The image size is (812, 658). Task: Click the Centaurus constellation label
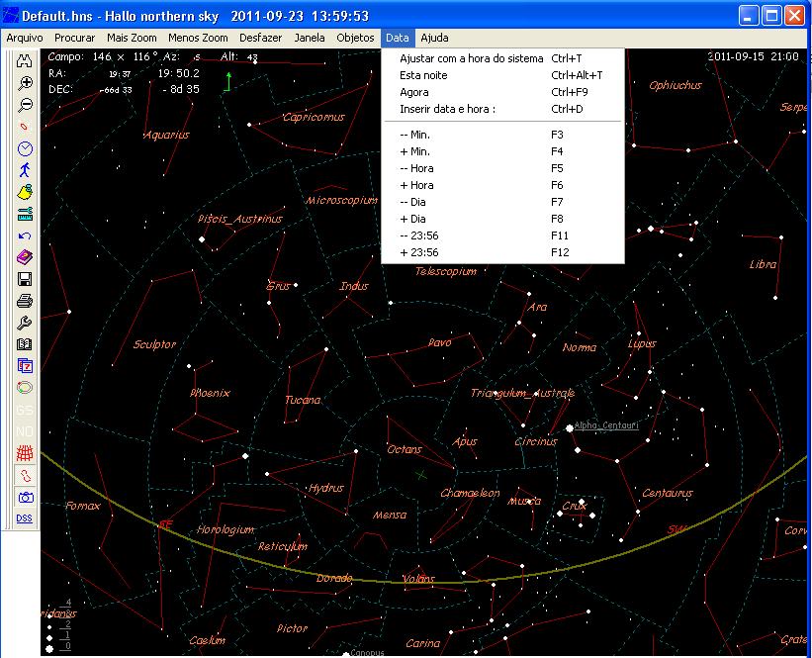coord(668,493)
